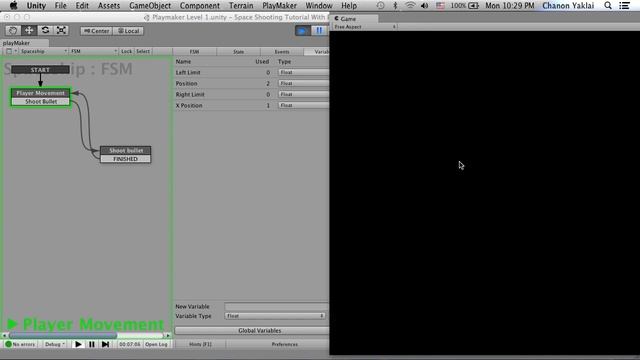Pause the game with the Unity Pause button
The width and height of the screenshot is (640, 360).
pyautogui.click(x=319, y=31)
